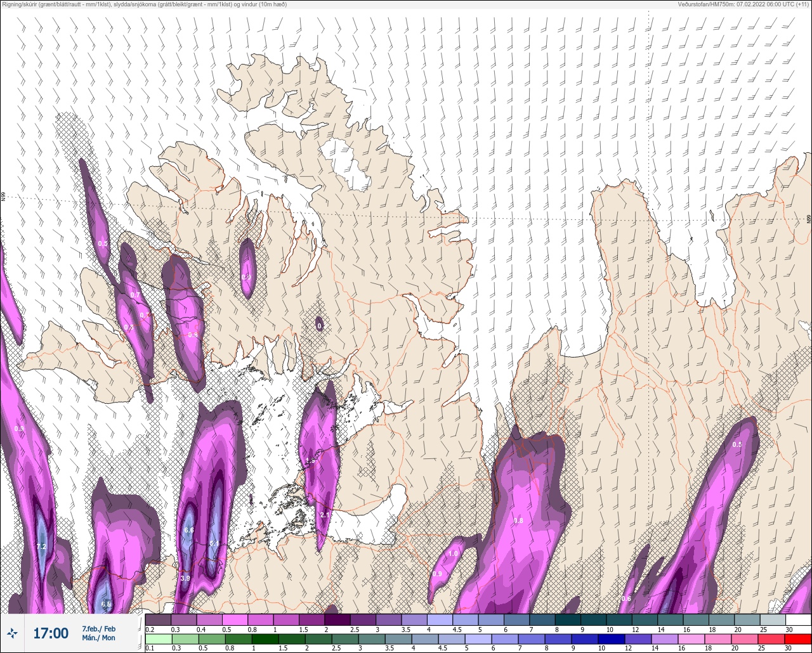Pick the white upper legend swatch above 30

click(799, 619)
